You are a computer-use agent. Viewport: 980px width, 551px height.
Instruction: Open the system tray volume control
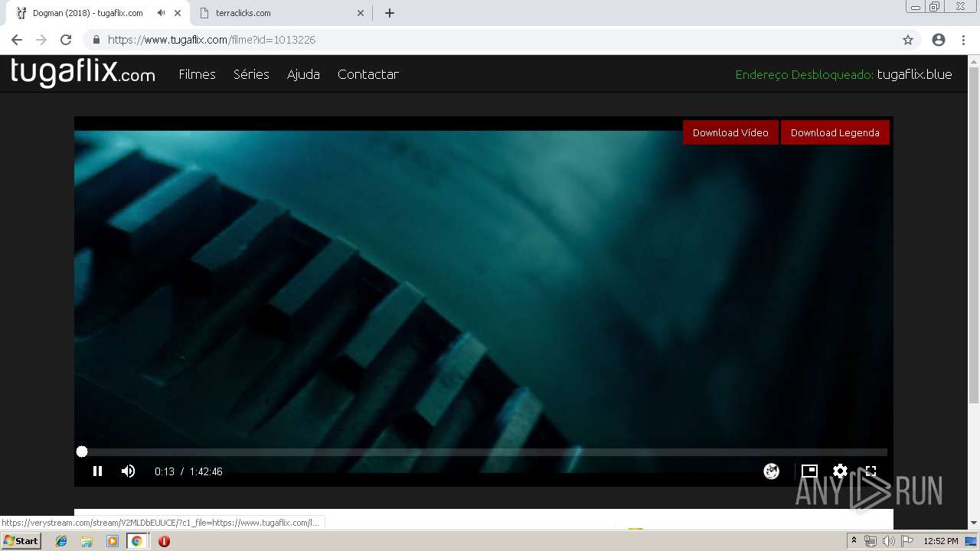(888, 541)
